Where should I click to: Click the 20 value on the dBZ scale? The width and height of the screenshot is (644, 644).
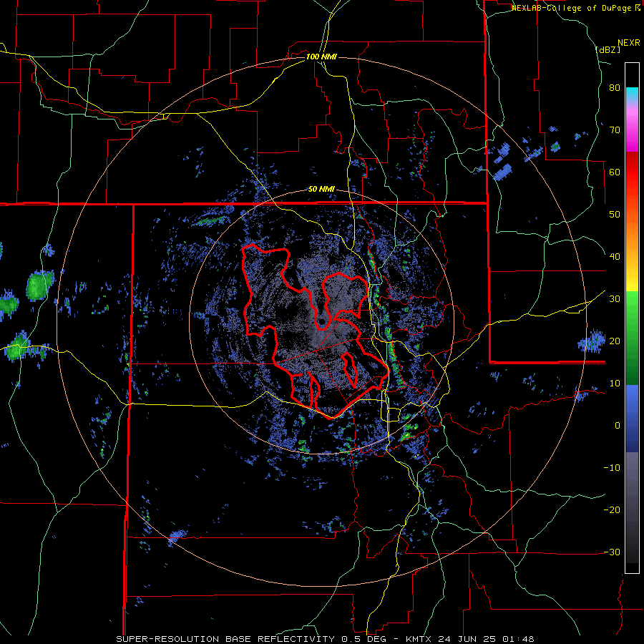615,341
